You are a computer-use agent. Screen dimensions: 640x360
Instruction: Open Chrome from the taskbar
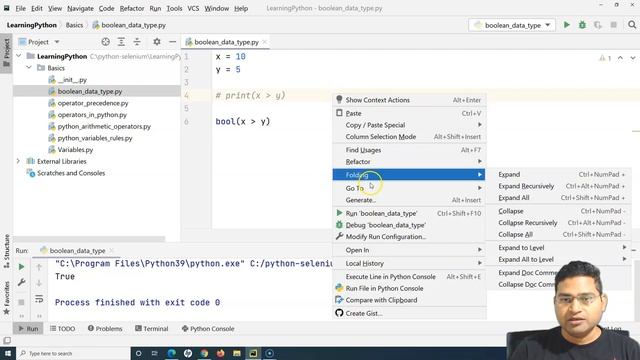pyautogui.click(x=204, y=353)
